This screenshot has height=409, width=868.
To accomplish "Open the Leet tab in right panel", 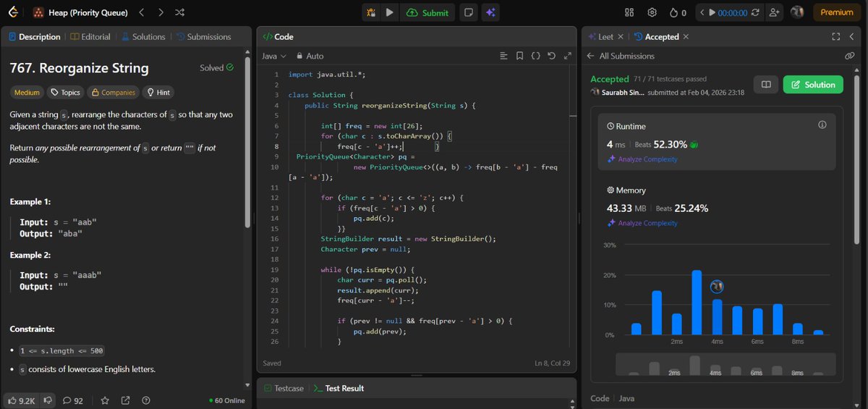I will click(601, 37).
